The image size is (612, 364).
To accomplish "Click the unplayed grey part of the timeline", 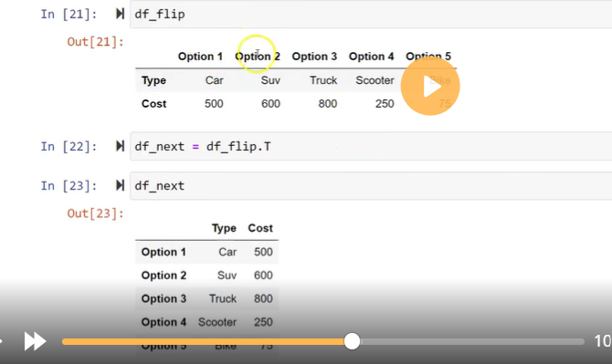I will (472, 342).
